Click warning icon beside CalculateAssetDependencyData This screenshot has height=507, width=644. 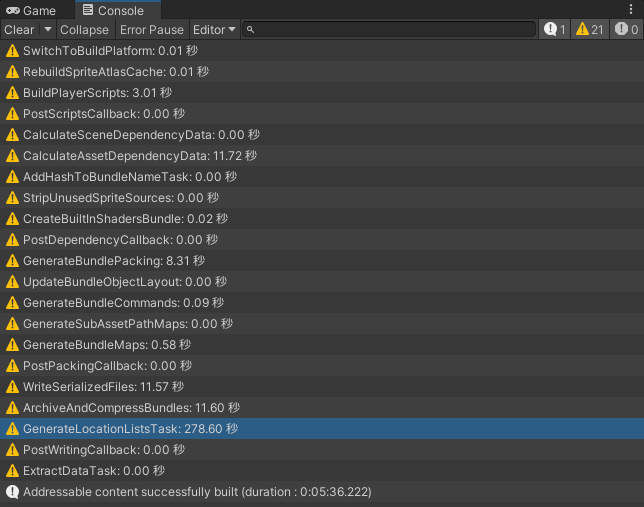point(12,156)
